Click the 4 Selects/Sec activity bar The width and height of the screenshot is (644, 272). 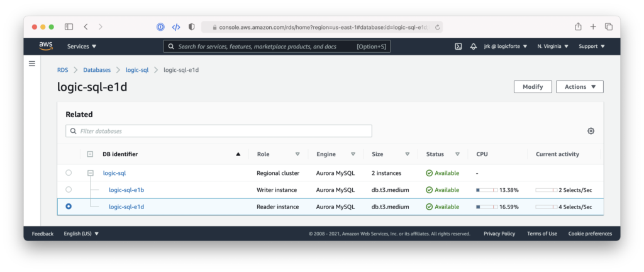point(547,207)
